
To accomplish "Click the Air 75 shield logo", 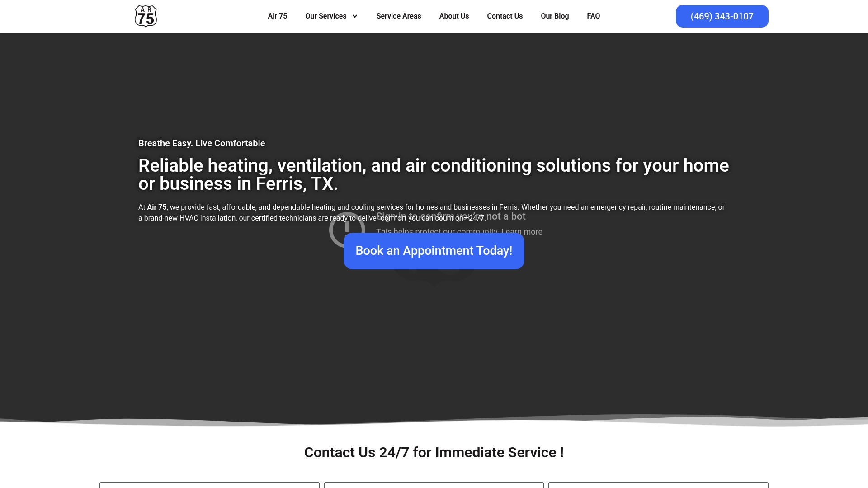I will pyautogui.click(x=146, y=16).
